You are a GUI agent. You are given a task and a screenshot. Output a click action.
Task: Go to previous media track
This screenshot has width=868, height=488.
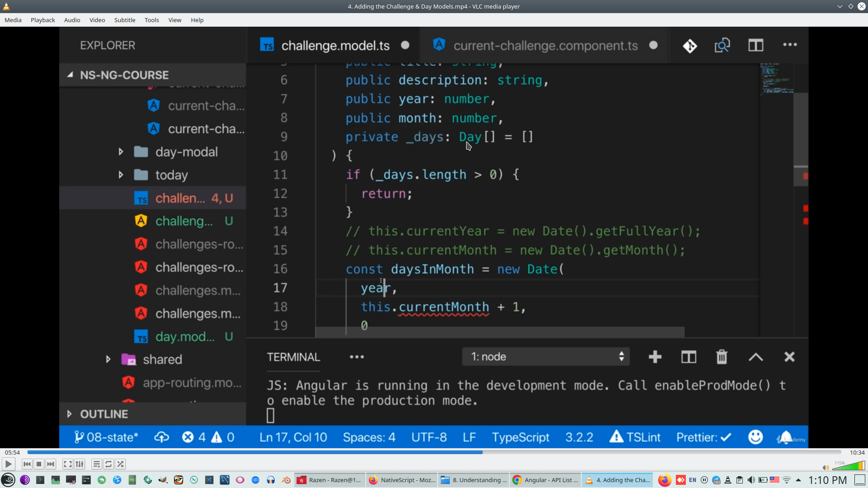click(27, 464)
